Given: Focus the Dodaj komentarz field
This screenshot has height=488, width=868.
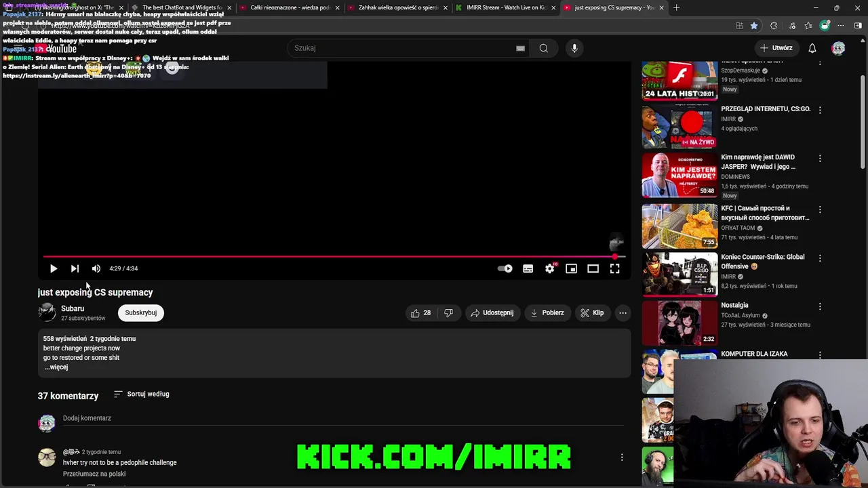Looking at the screenshot, I should tap(343, 418).
